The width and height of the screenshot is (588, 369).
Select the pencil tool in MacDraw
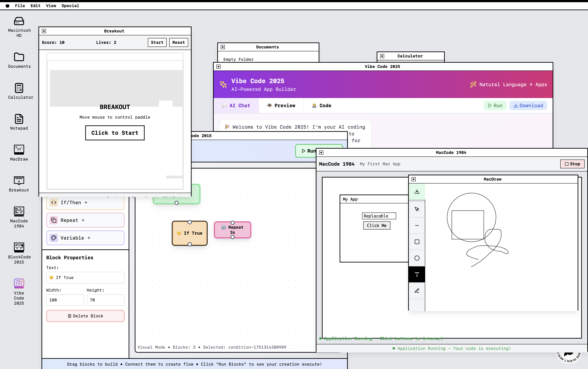(416, 291)
